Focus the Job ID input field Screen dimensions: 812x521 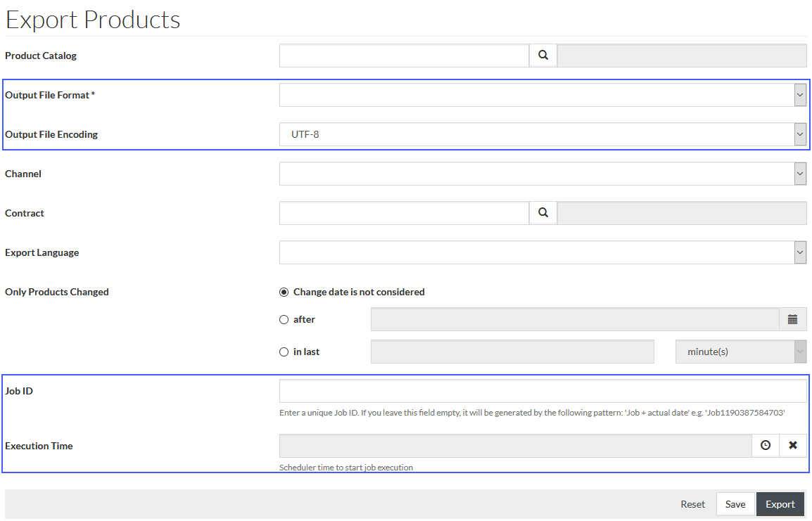click(x=543, y=391)
